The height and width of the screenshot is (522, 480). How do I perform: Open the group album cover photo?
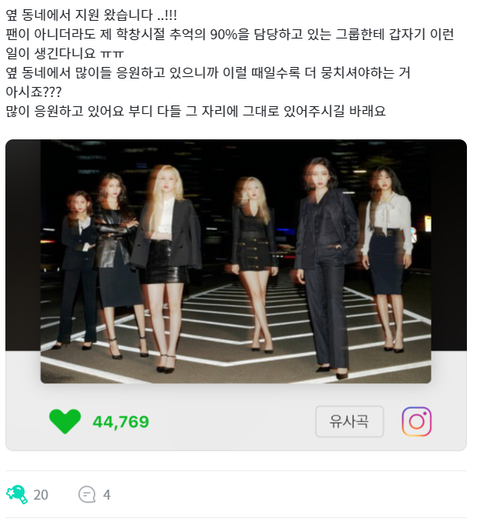pos(236,262)
